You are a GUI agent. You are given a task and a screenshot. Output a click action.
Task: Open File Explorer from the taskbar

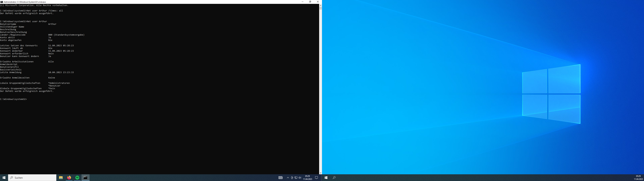tap(61, 177)
